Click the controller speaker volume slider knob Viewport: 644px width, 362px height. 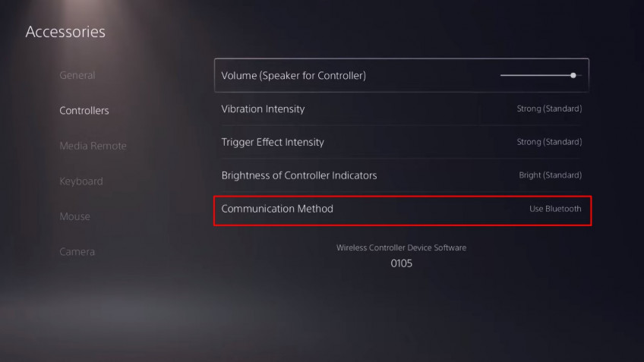point(573,76)
